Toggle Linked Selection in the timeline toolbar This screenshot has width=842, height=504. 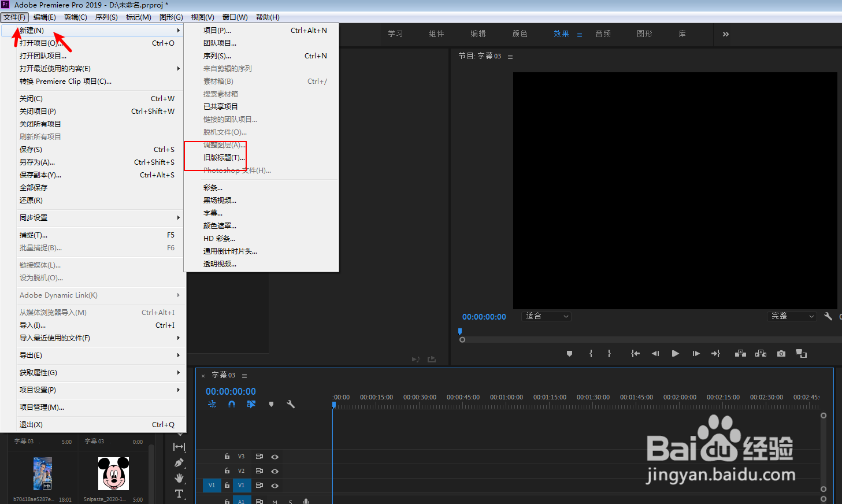coord(251,404)
